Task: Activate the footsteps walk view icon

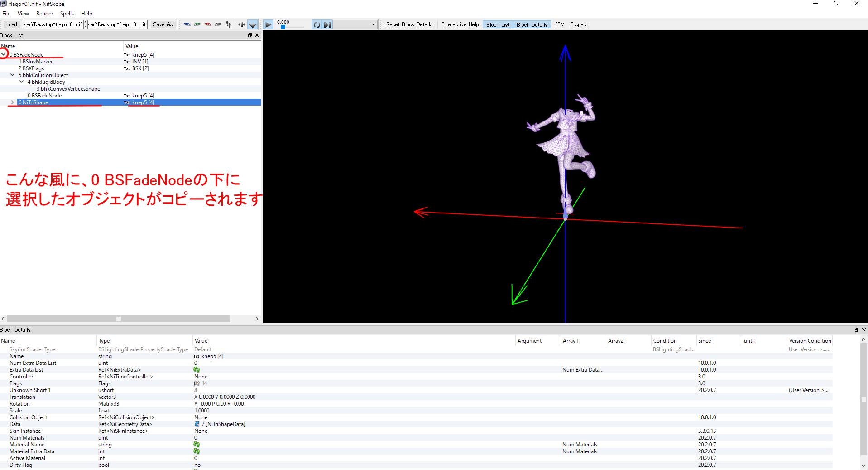Action: (x=229, y=24)
